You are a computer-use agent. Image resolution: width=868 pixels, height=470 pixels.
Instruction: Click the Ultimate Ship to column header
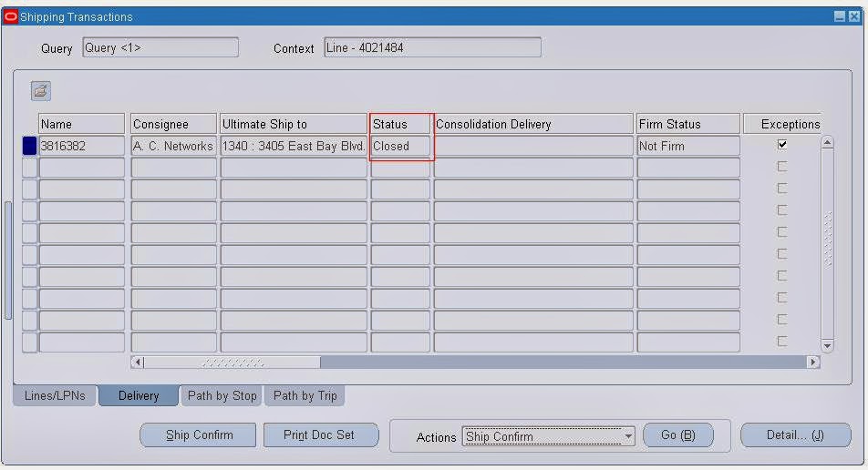click(294, 124)
